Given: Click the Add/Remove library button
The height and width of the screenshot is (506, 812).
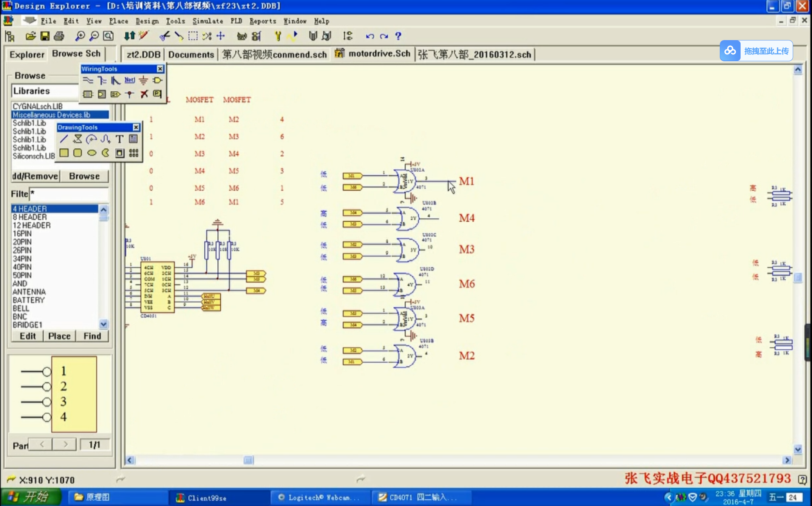Looking at the screenshot, I should click(35, 176).
